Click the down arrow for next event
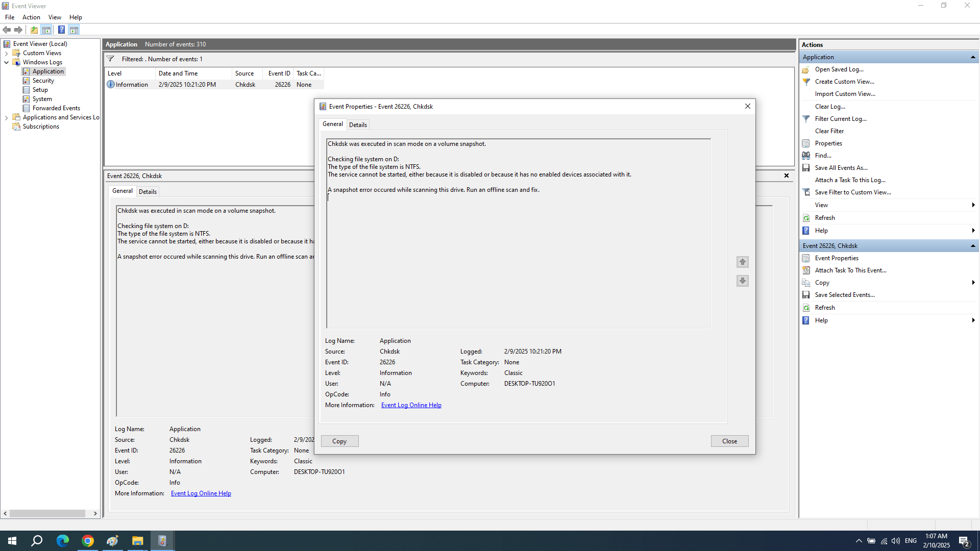The height and width of the screenshot is (551, 980). pyautogui.click(x=742, y=281)
